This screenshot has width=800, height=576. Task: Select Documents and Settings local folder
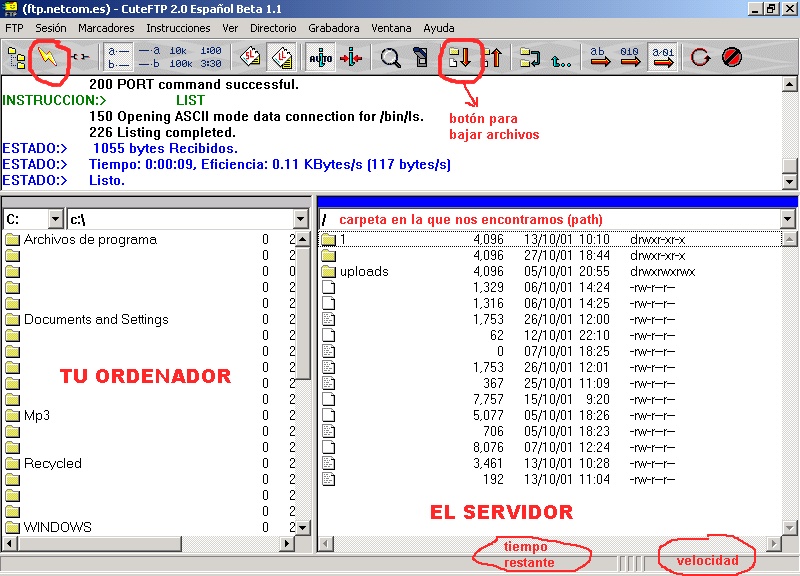coord(95,319)
